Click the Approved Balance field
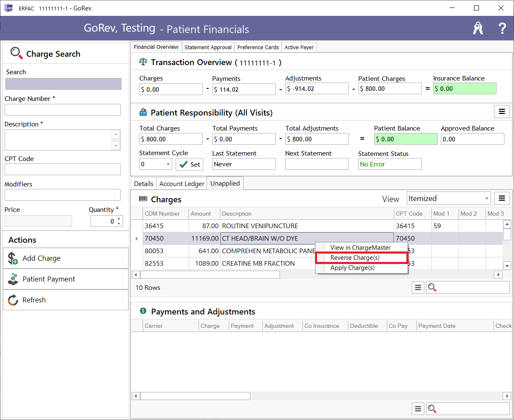The width and height of the screenshot is (514, 420). pos(473,139)
